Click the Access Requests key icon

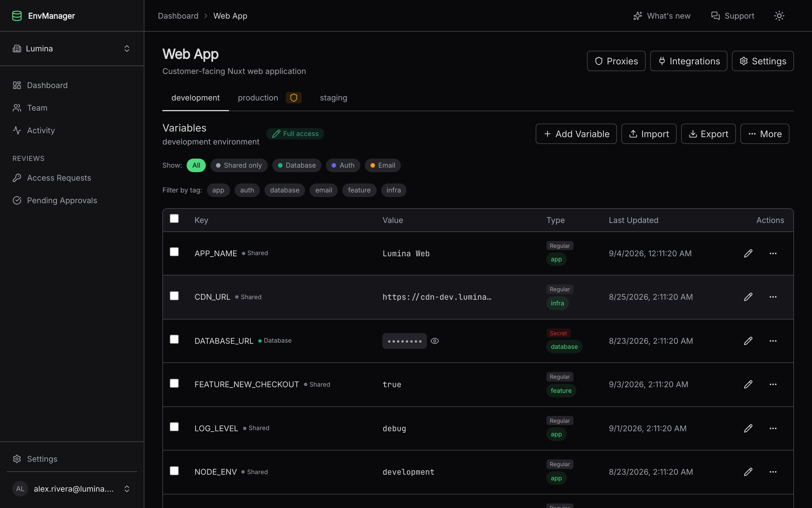pos(17,178)
